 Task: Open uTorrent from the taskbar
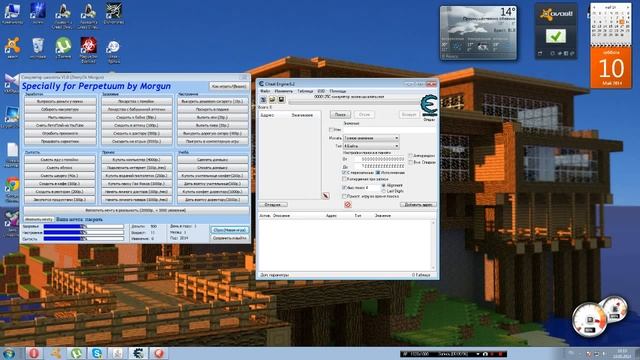pyautogui.click(x=76, y=353)
